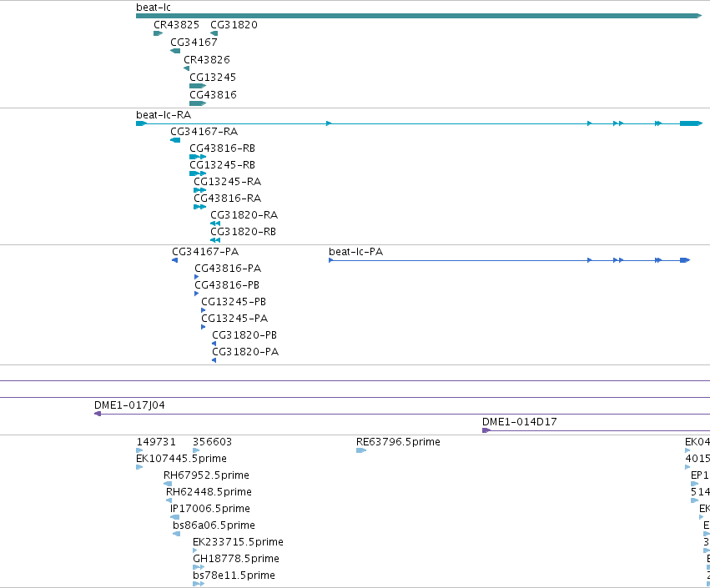Viewport: 710px width, 588px height.
Task: Select the beat-Ic gene span bar
Action: [x=419, y=16]
